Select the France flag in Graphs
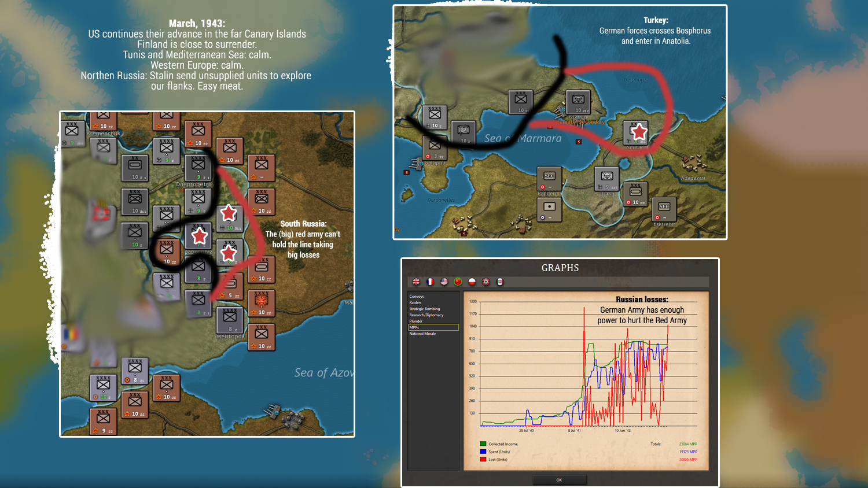The image size is (868, 488). [430, 282]
